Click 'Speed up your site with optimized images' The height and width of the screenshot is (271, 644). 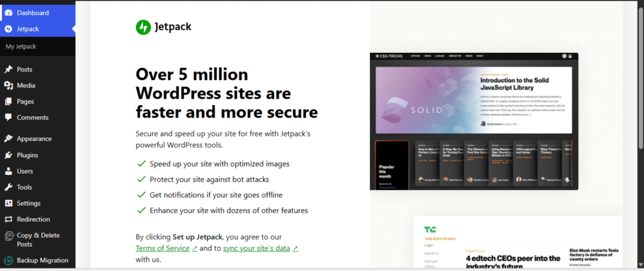point(219,164)
